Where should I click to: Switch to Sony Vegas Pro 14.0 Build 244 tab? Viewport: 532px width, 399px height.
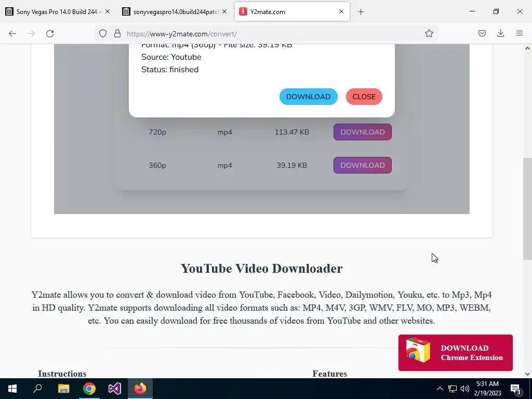tap(57, 12)
